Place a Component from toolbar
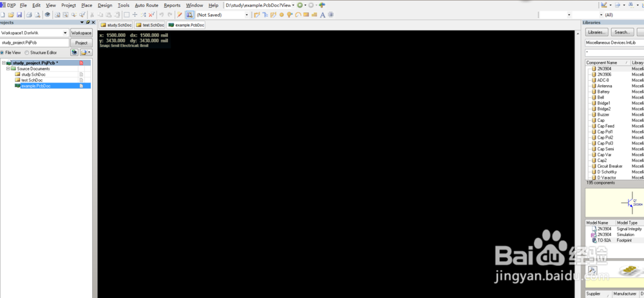644x298 pixels. click(x=330, y=15)
